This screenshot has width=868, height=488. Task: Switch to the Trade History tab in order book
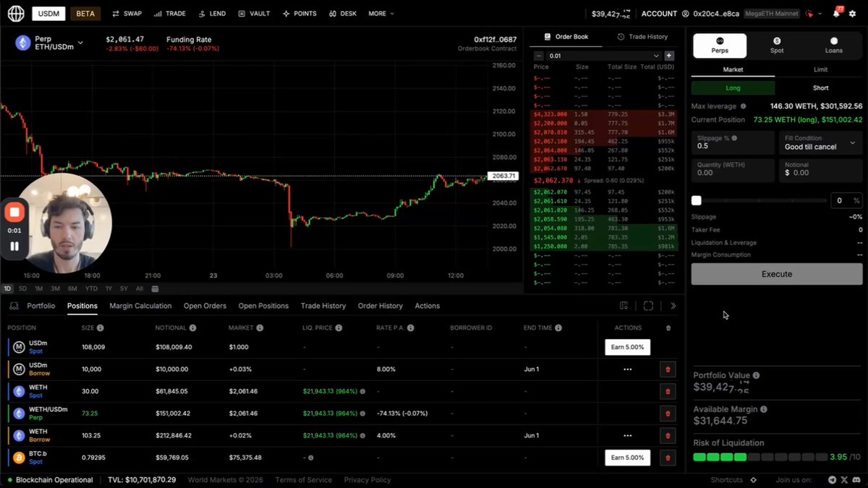(x=643, y=37)
